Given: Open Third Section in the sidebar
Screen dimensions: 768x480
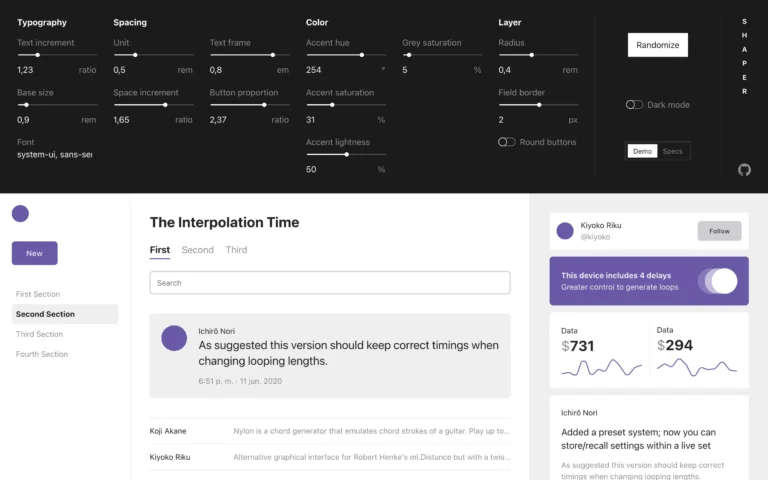Looking at the screenshot, I should (x=40, y=334).
